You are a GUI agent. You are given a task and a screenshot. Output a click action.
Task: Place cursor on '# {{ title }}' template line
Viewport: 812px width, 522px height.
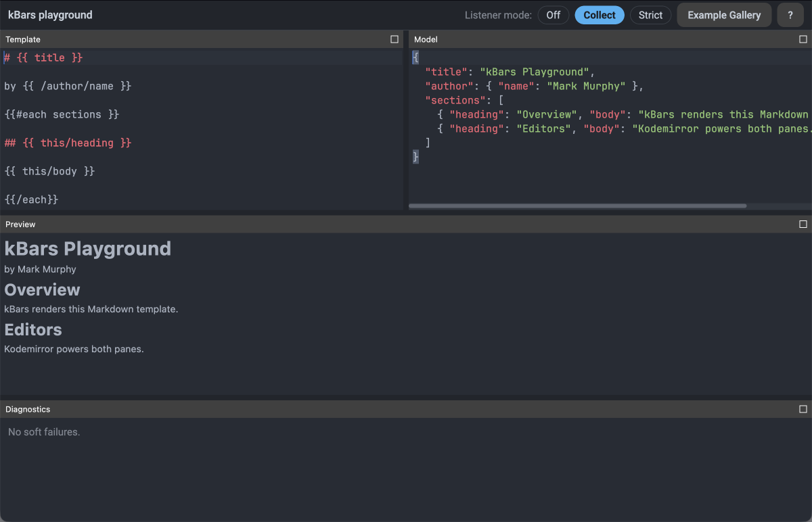pyautogui.click(x=43, y=58)
